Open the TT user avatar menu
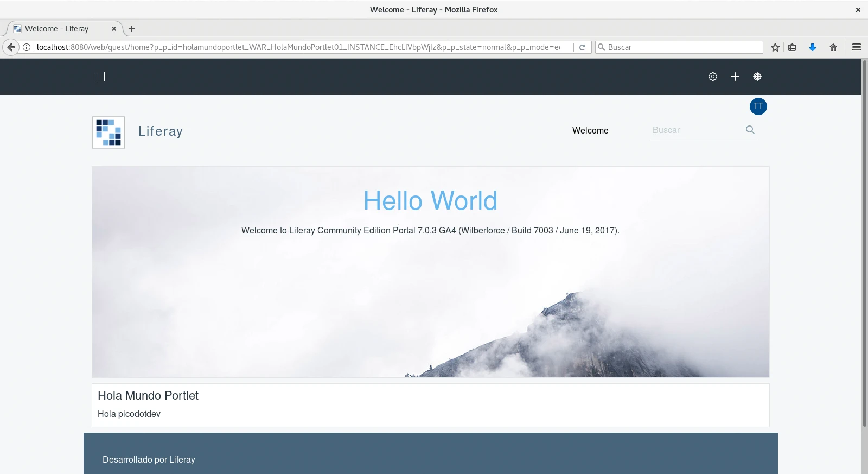This screenshot has width=868, height=474. point(758,106)
